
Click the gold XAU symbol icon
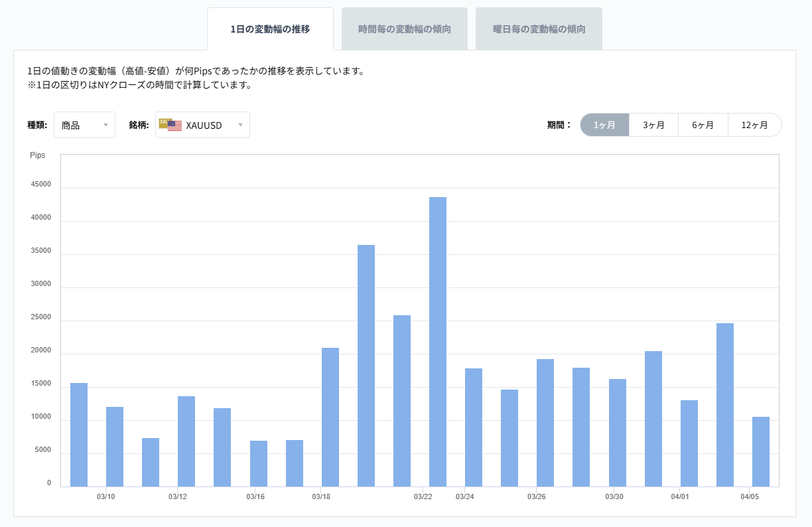pos(163,122)
